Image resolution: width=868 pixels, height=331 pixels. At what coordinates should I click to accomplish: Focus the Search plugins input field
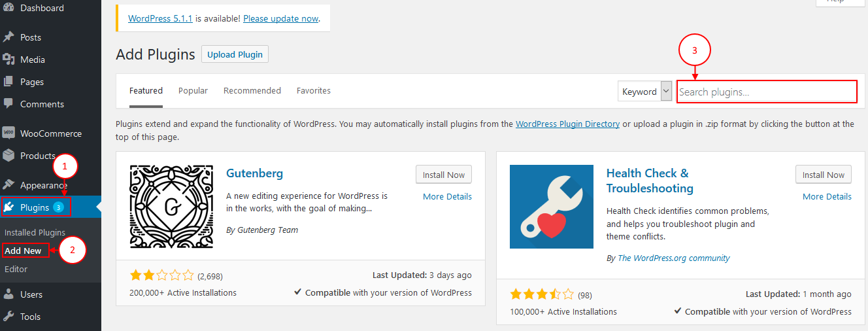coord(767,92)
